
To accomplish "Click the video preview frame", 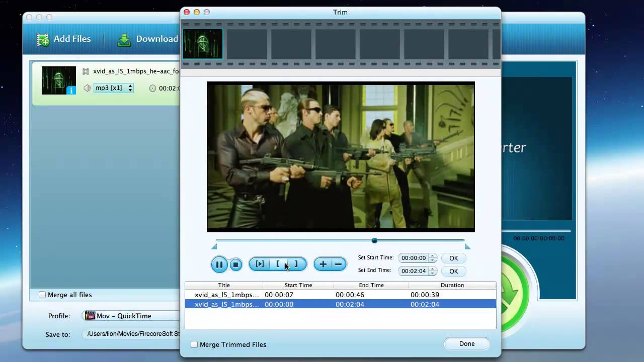I will coord(341,156).
